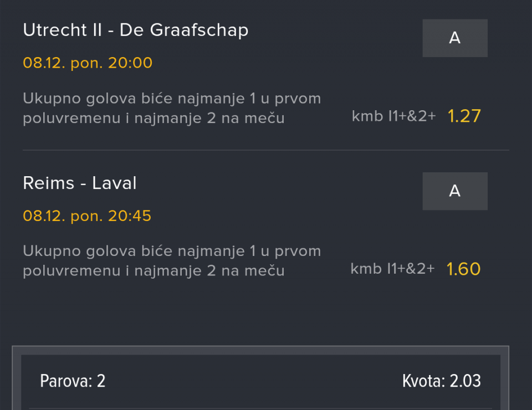Screen dimensions: 532x410
Task: Tap the kmb I1+&2+ label beside 1.27
Action: pos(393,116)
